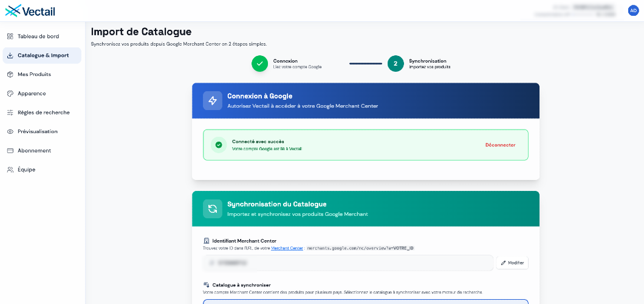The width and height of the screenshot is (644, 304).
Task: Click the 'Synchronisation du Catalogue' title
Action: coord(277,204)
